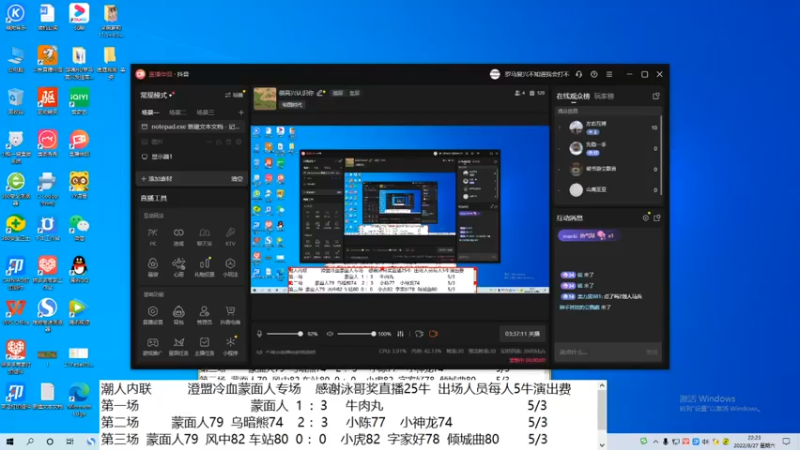
Task: Click 清空 to clear sources
Action: 237,179
